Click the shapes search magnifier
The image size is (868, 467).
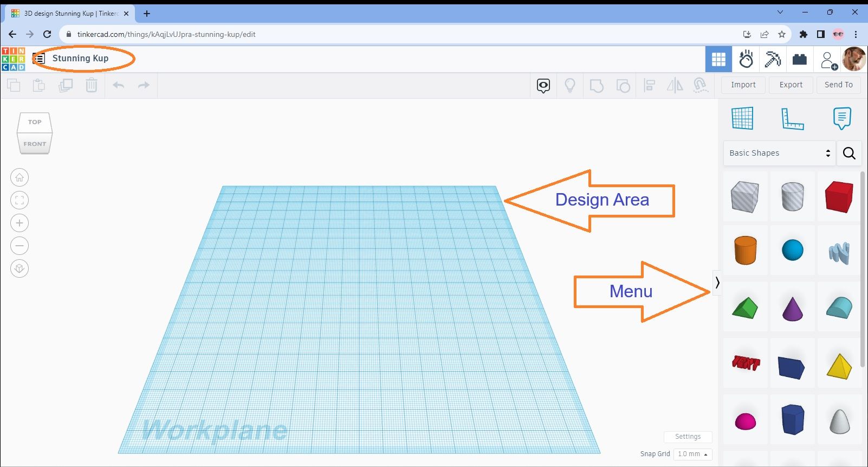click(x=849, y=153)
